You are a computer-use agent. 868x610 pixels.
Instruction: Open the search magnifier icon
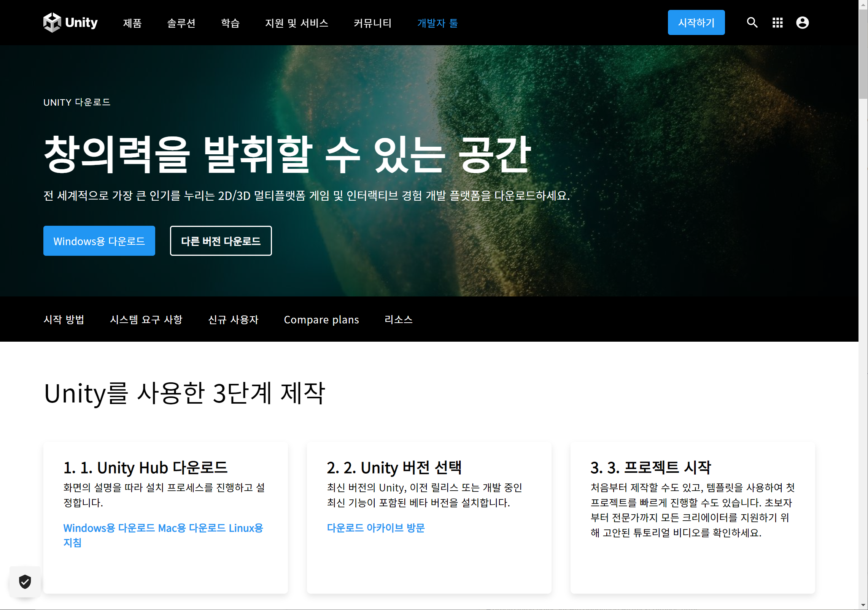point(752,23)
